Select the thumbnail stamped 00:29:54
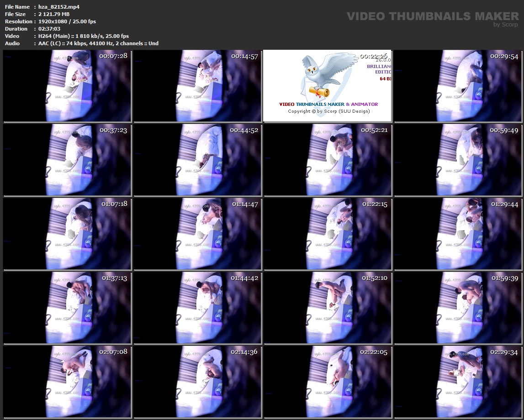This screenshot has width=524, height=420. pyautogui.click(x=458, y=86)
